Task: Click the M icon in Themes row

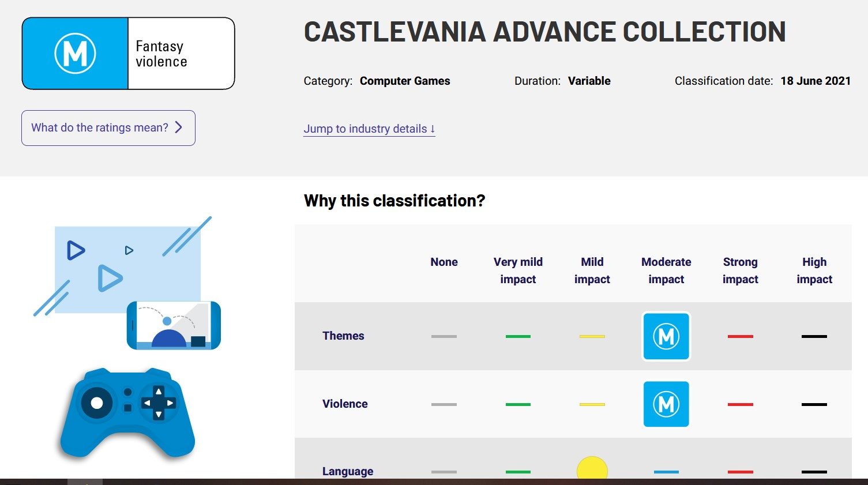Action: pyautogui.click(x=666, y=336)
